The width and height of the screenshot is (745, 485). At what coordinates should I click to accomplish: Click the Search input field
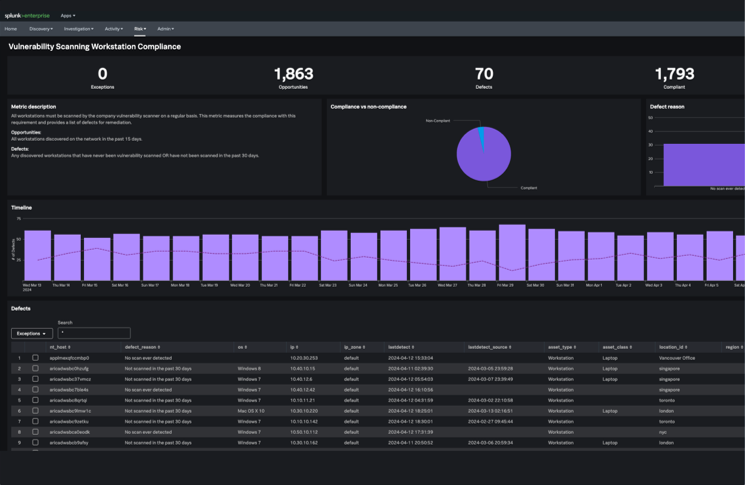pos(94,333)
